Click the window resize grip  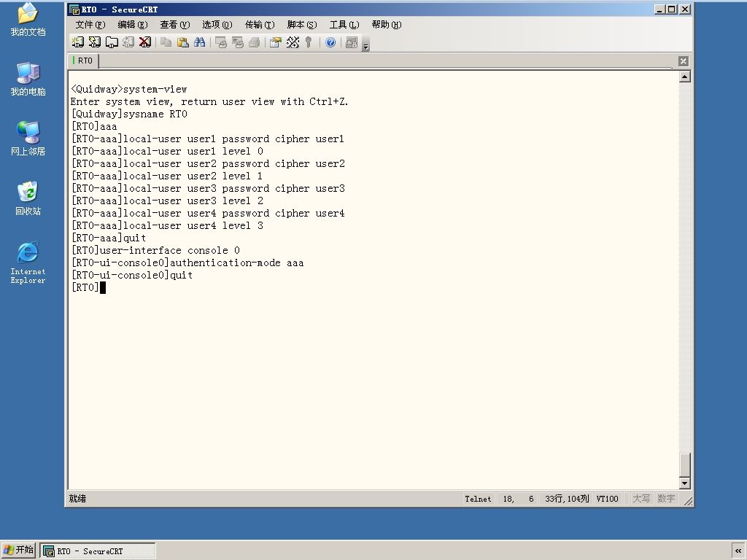coord(689,500)
